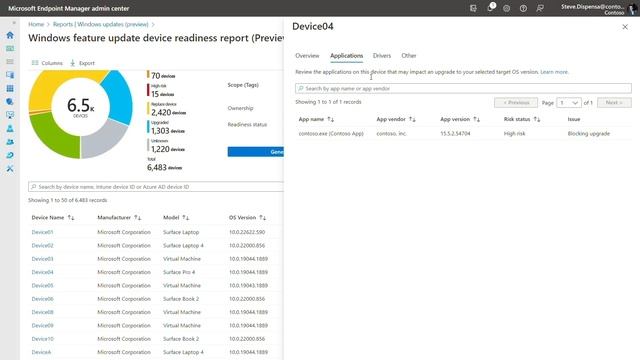Open help question mark in top bar
Image resolution: width=640 pixels, height=360 pixels.
click(x=523, y=8)
